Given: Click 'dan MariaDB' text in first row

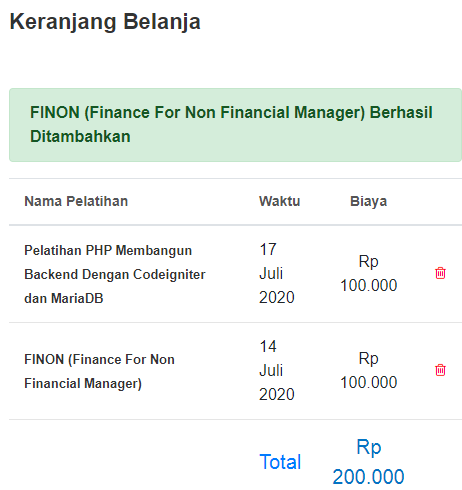Looking at the screenshot, I should point(64,298).
